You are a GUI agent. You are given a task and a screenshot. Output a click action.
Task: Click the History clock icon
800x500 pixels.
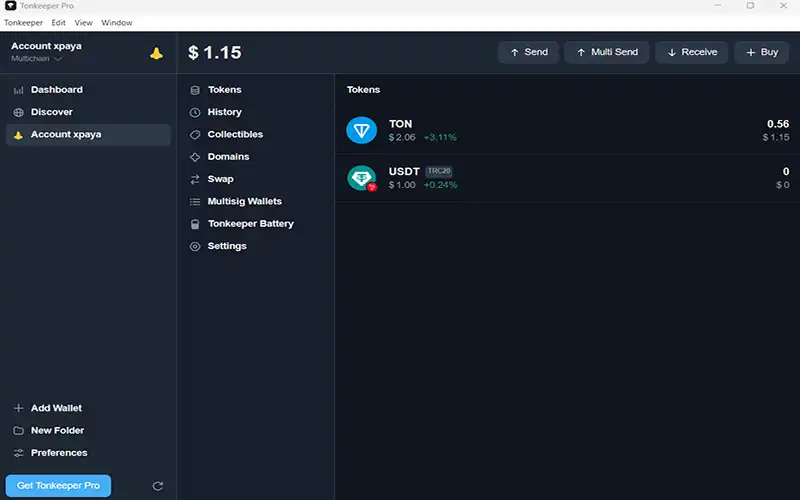tap(195, 112)
